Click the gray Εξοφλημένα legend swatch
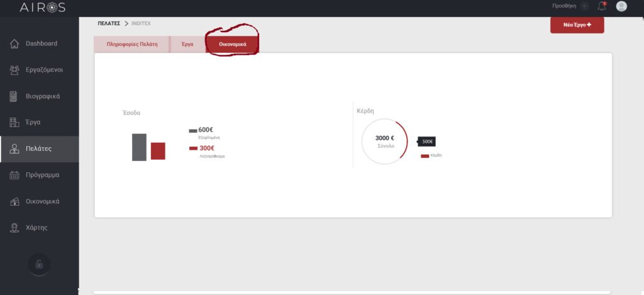 pyautogui.click(x=192, y=131)
